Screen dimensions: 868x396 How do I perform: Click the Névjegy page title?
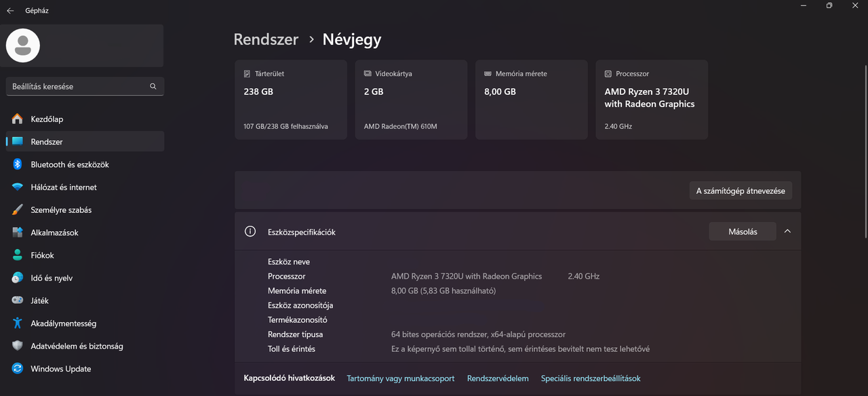(352, 39)
